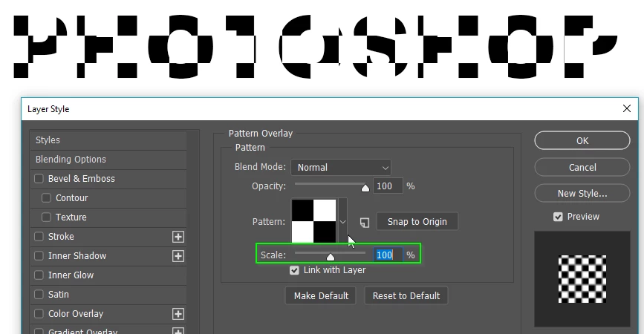
Task: Click the Opacity value field
Action: [x=388, y=186]
